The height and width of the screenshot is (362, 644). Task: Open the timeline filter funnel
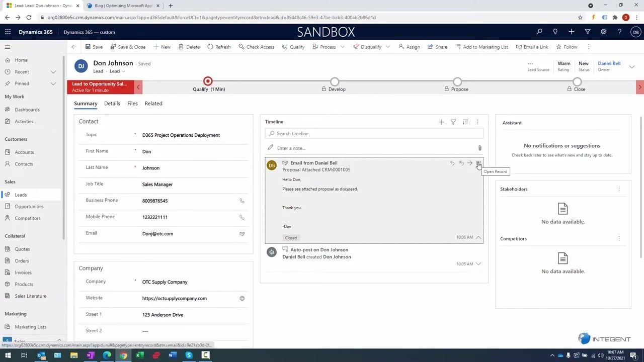[453, 122]
